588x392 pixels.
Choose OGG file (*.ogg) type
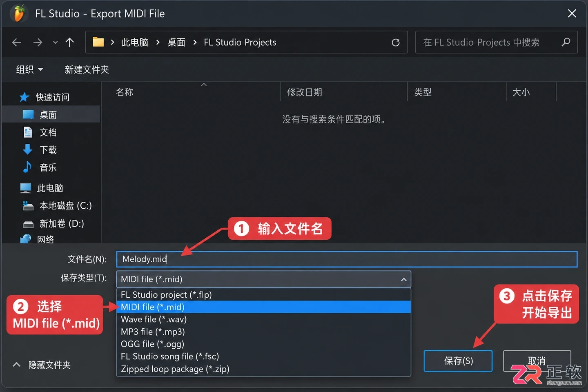point(264,344)
